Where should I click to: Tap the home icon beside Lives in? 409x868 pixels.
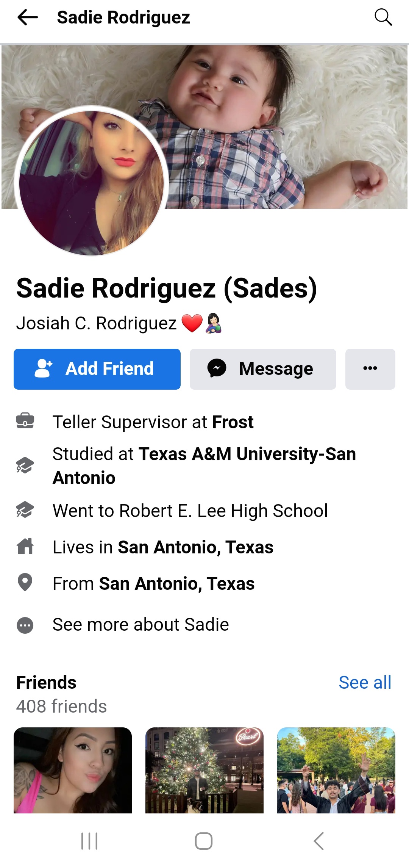(25, 547)
